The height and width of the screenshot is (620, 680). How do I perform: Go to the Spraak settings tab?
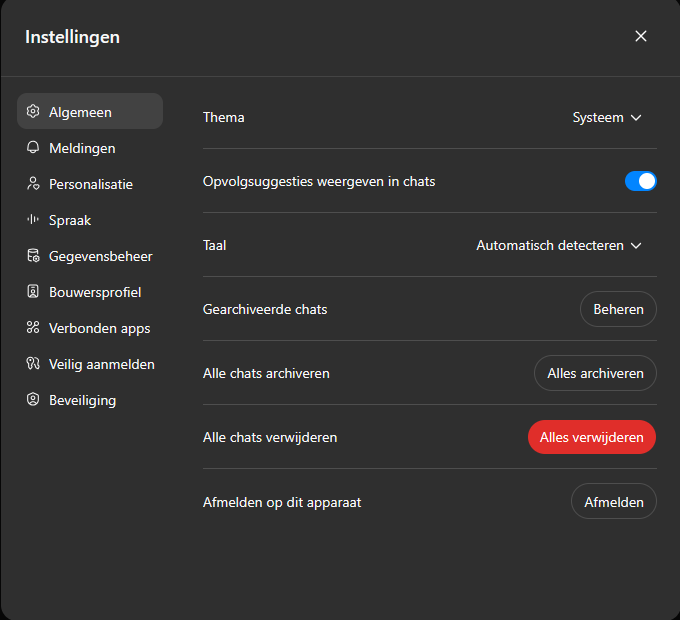click(x=90, y=220)
